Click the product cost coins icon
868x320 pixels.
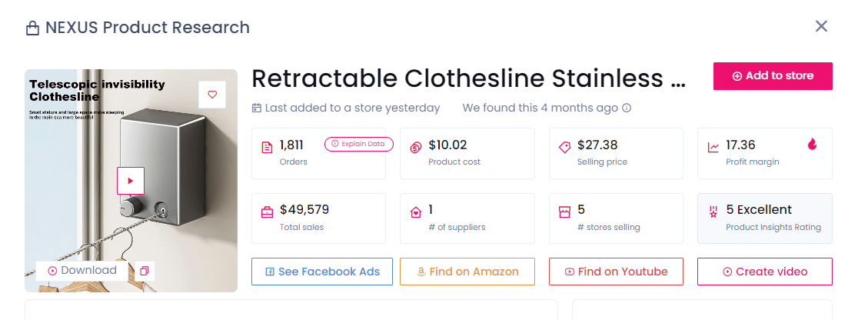tap(416, 148)
